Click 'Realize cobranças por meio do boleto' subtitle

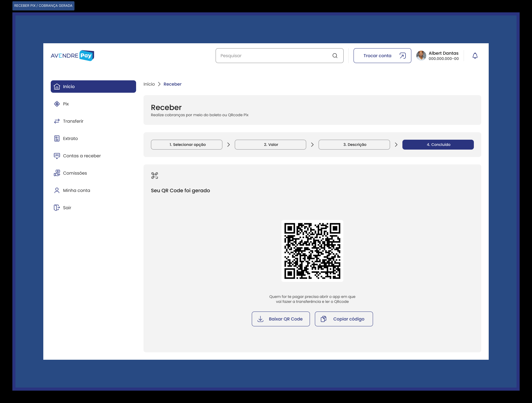[x=200, y=115]
